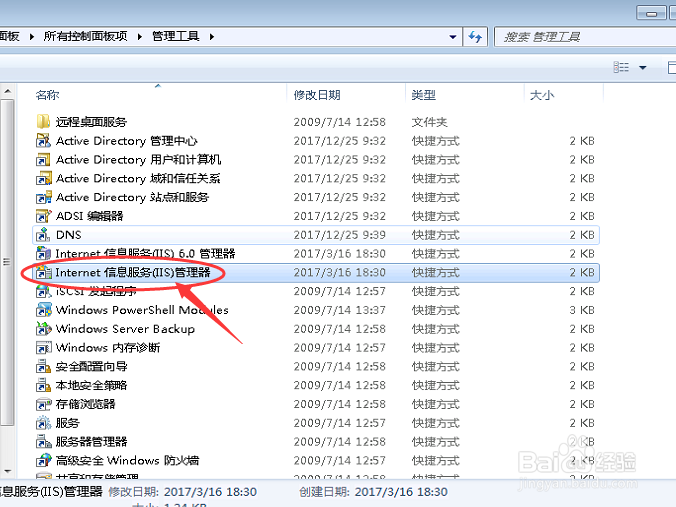
Task: Go to 管理工具 breadcrumb
Action: point(175,36)
